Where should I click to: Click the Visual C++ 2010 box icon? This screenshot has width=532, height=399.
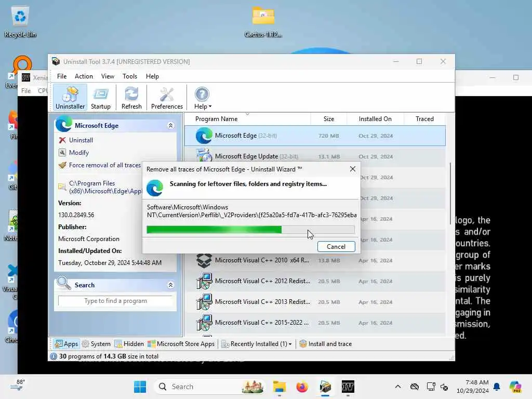(204, 261)
